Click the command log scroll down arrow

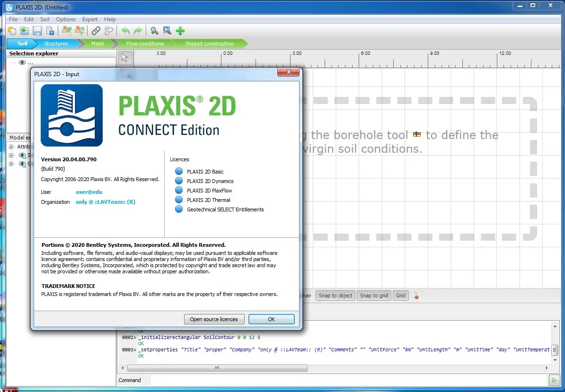click(555, 359)
